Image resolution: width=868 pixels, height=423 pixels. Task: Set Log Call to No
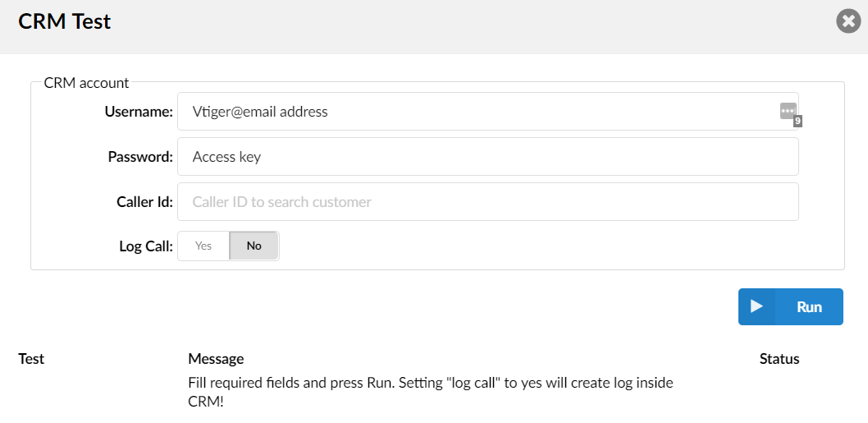coord(254,246)
